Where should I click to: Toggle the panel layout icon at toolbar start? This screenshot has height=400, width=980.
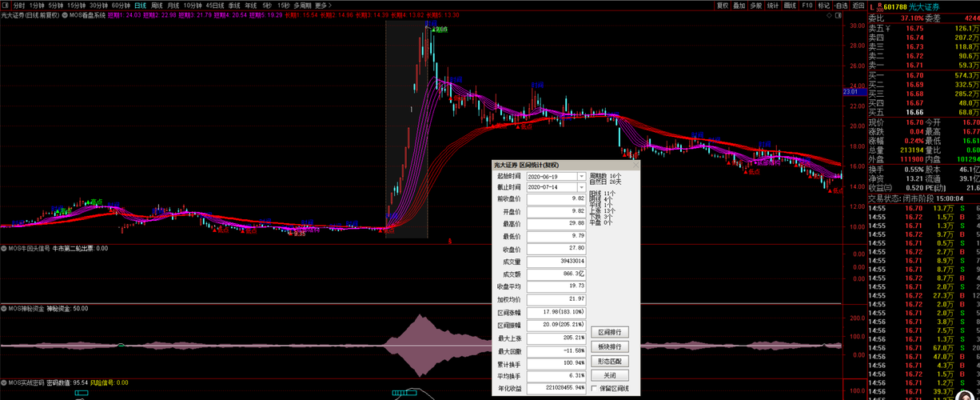(x=6, y=5)
